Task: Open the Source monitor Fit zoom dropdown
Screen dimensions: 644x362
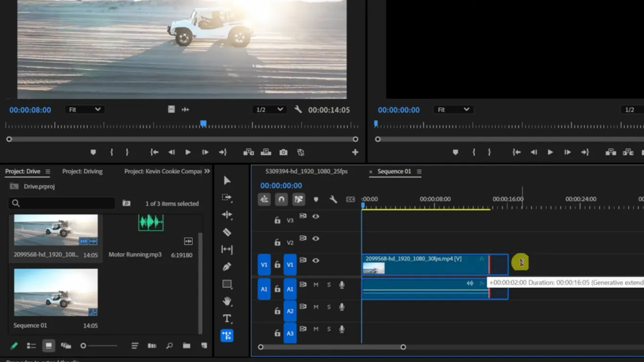Action: pos(85,109)
